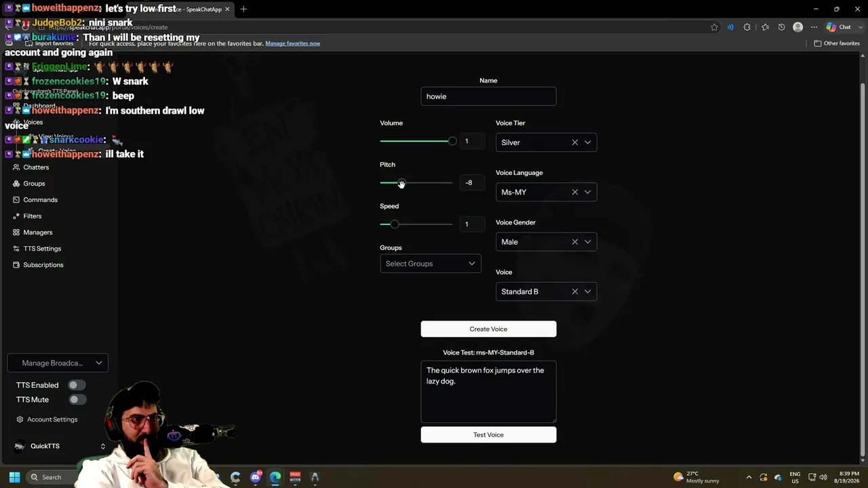Expand the Voice Language dropdown arrow
This screenshot has height=488, width=868.
587,192
